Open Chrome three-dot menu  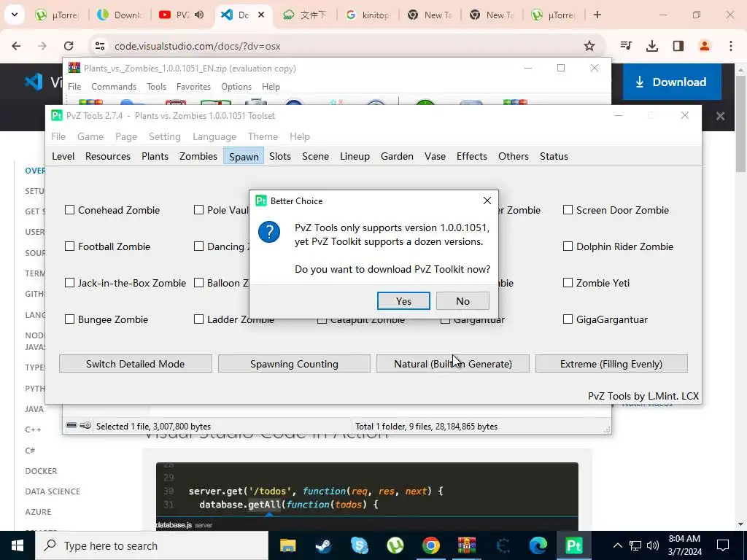click(731, 46)
